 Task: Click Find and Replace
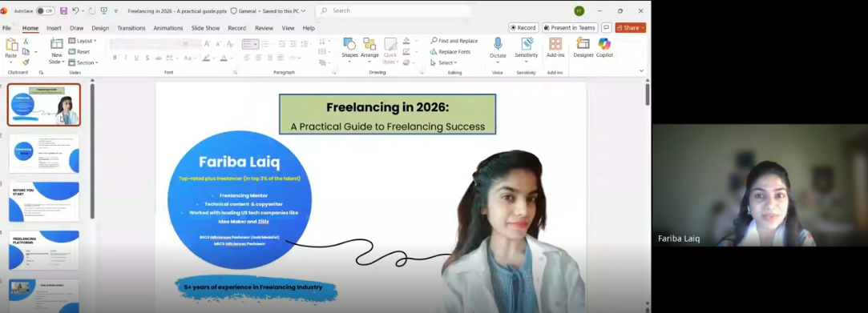454,41
